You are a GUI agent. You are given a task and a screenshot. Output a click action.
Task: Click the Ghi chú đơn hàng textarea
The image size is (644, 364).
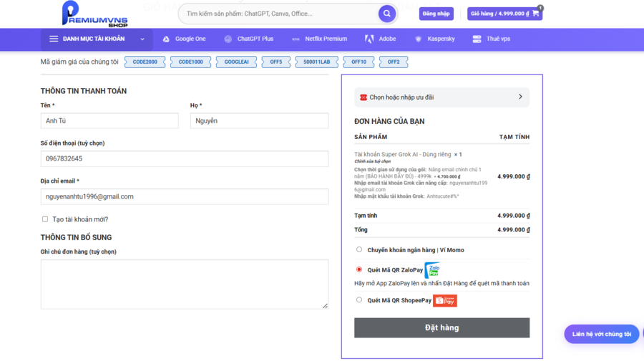[x=185, y=284]
